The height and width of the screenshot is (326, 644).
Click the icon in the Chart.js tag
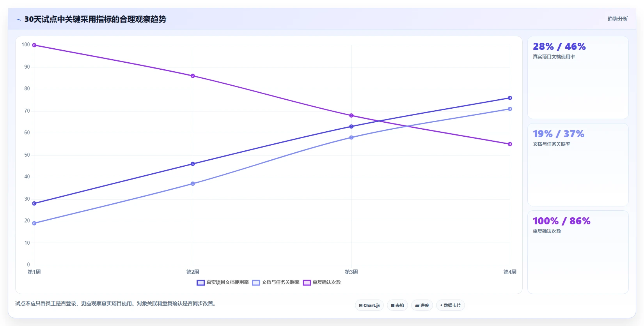pos(361,306)
